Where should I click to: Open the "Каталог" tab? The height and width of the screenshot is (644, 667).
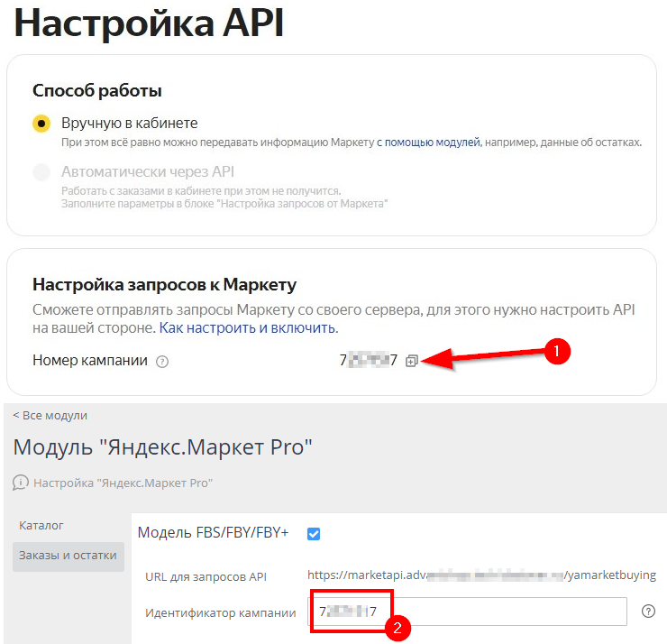point(41,525)
